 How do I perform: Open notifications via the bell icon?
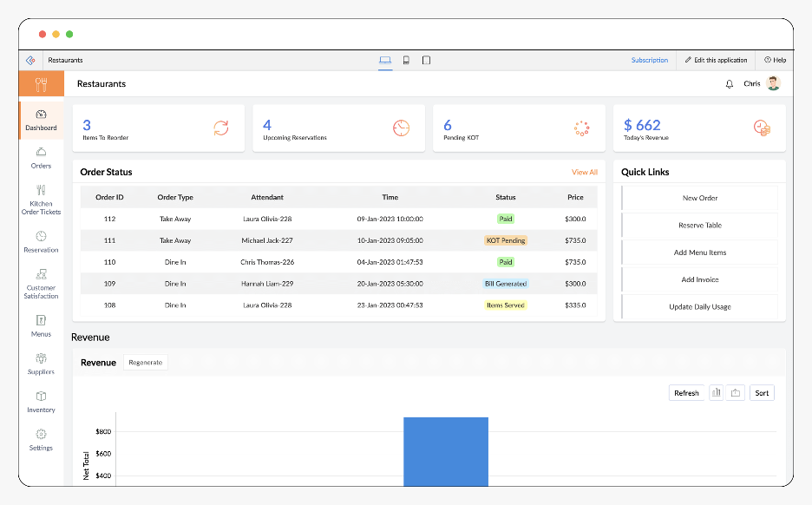pyautogui.click(x=729, y=83)
